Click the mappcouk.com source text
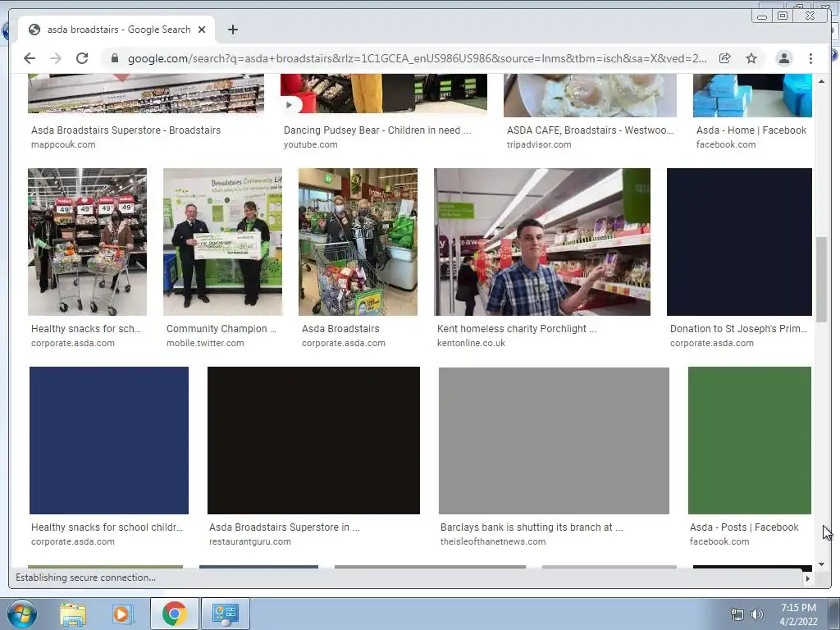The image size is (840, 630). pyautogui.click(x=63, y=144)
